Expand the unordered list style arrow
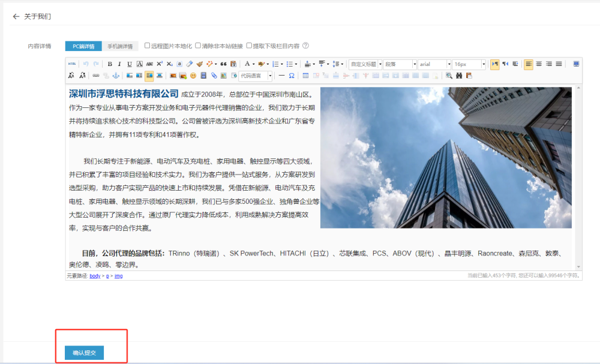This screenshot has width=600, height=364. 296,64
